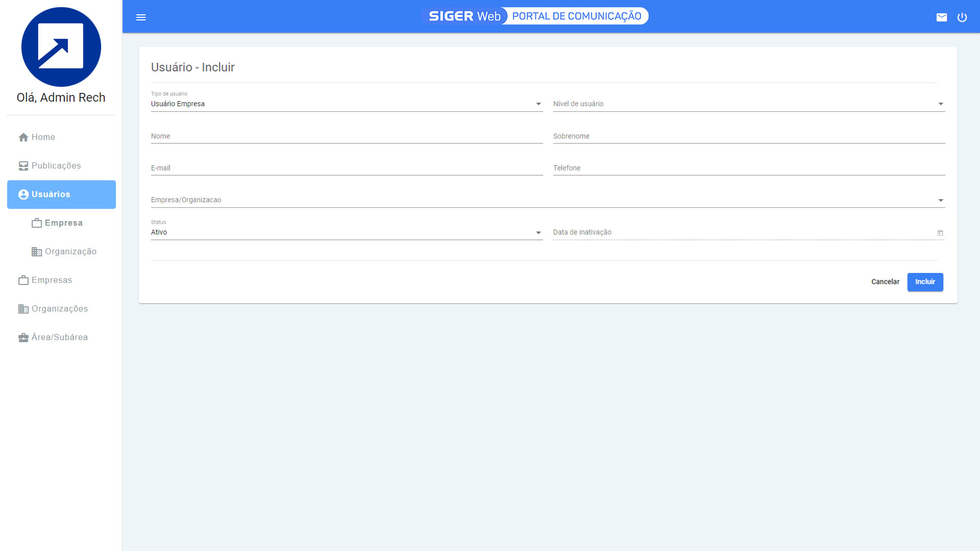
Task: Go to Home in the sidebar
Action: coord(61,137)
